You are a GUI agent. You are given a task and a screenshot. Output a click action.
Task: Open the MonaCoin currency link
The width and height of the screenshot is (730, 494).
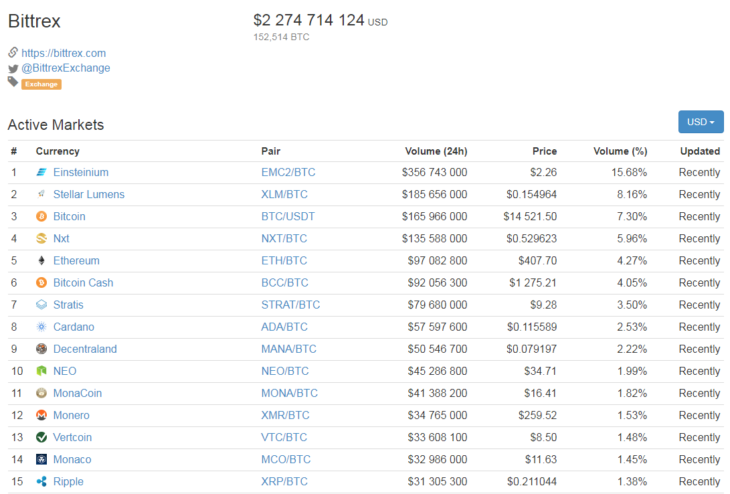tap(77, 393)
